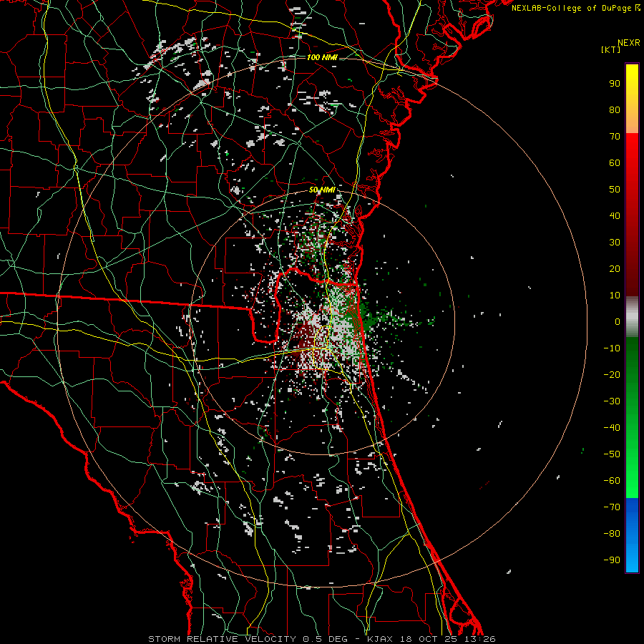Viewport: 644px width, 644px height.
Task: Click the 18 OCT 25 13:26 timestamp
Action: (447, 639)
